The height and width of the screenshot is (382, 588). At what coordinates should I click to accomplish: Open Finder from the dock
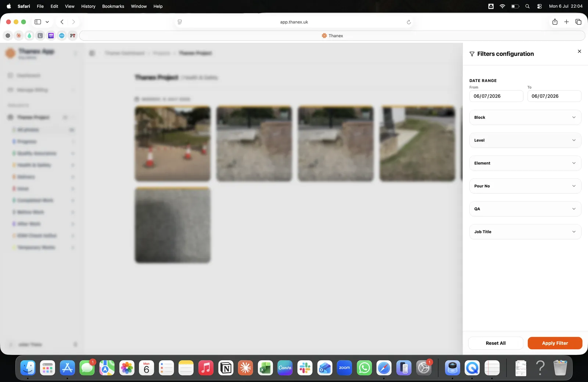click(28, 368)
